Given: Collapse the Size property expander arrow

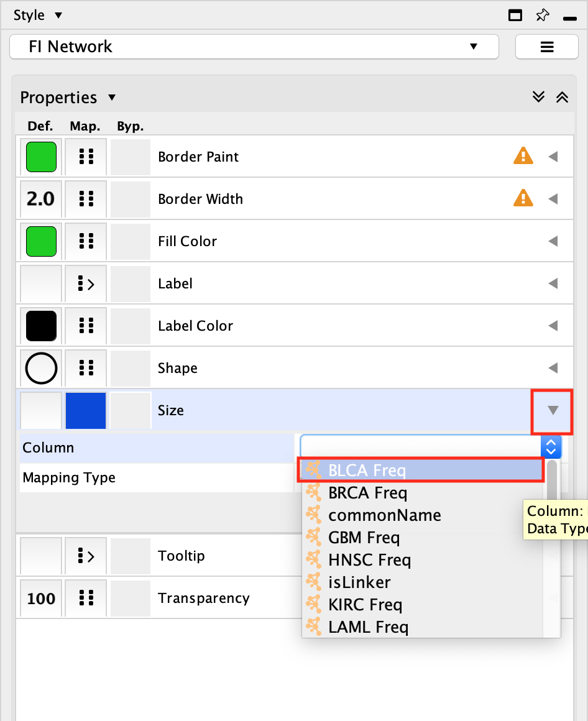Looking at the screenshot, I should (553, 410).
